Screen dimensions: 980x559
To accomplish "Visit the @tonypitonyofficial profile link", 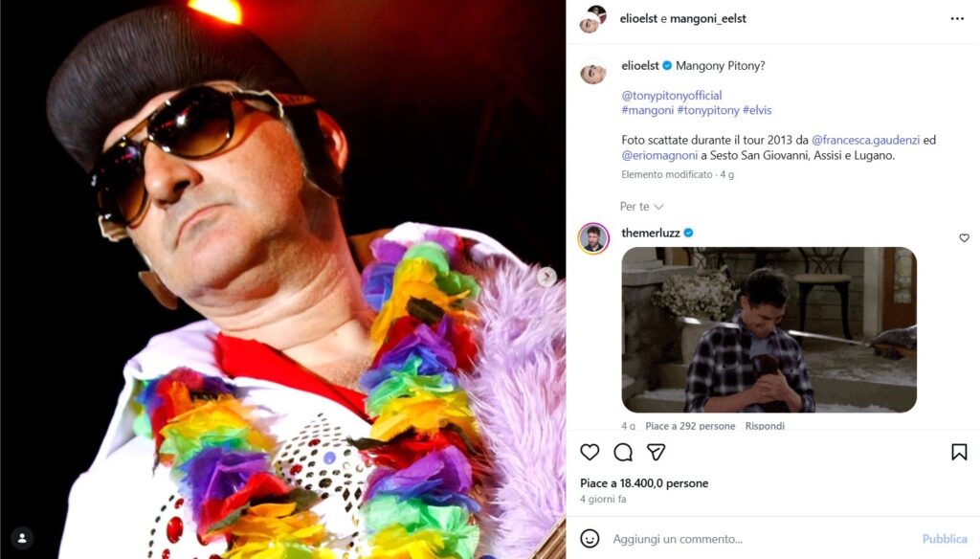I will 671,95.
